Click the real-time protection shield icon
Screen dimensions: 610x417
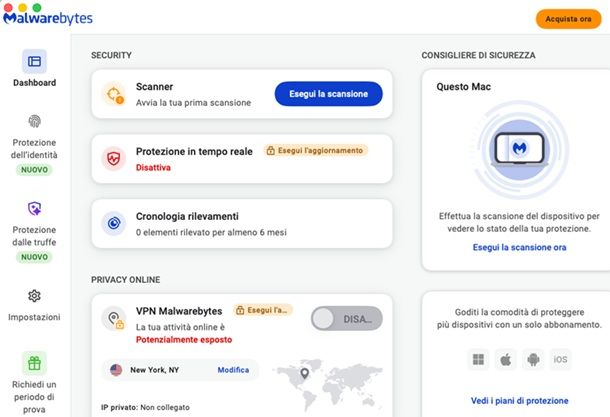point(114,159)
